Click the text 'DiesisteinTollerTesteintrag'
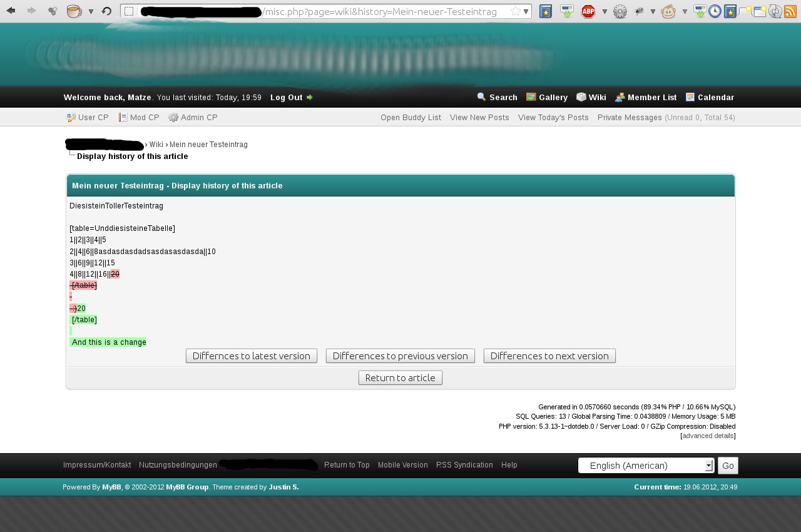Image resolution: width=801 pixels, height=532 pixels. (116, 206)
